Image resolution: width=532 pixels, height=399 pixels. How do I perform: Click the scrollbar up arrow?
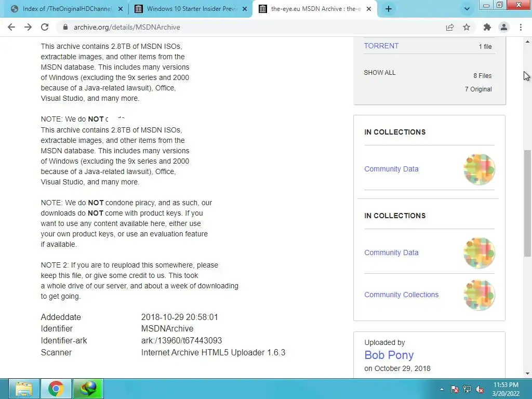pyautogui.click(x=528, y=42)
